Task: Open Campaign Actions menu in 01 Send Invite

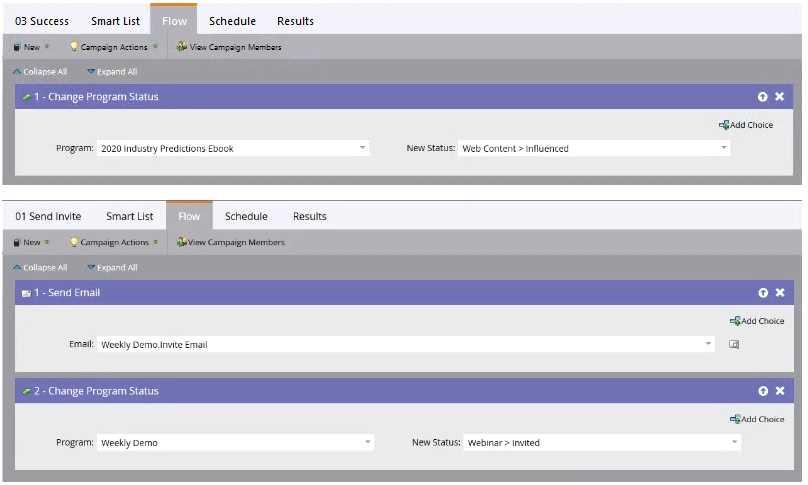Action: [x=113, y=242]
